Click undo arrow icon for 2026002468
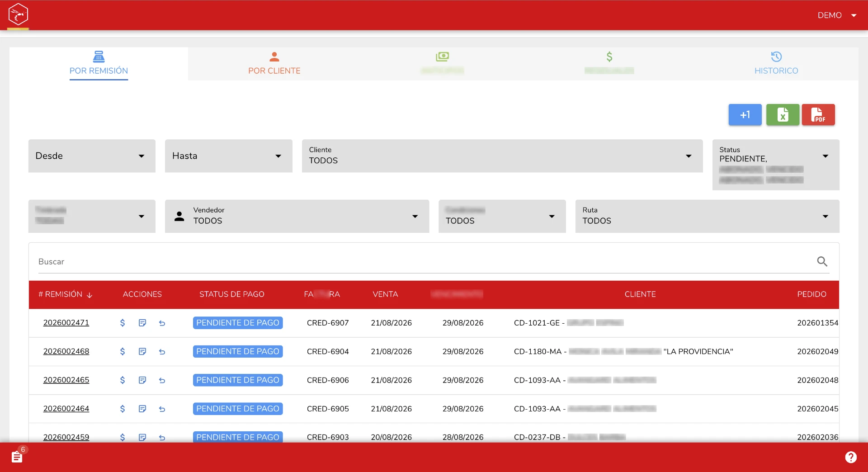 pyautogui.click(x=162, y=352)
